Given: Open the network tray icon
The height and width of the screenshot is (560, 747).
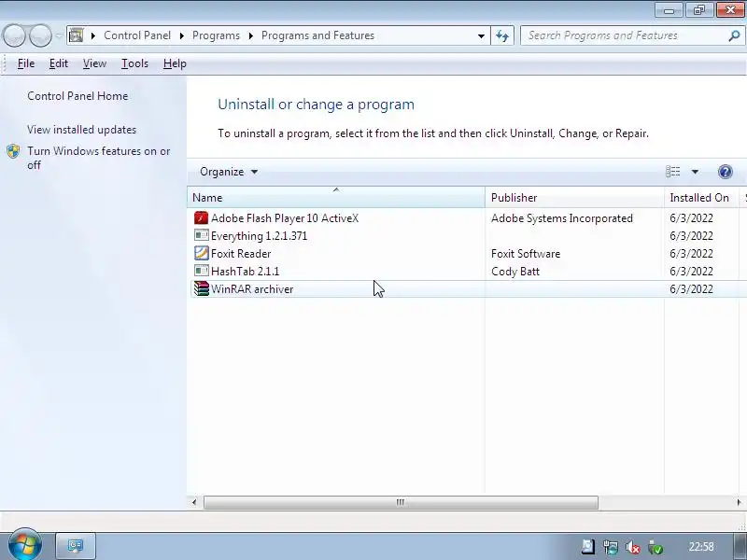Looking at the screenshot, I should [x=611, y=547].
